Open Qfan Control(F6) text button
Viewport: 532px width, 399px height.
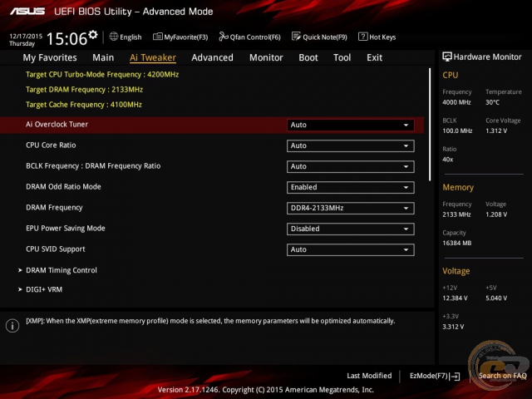[x=255, y=37]
